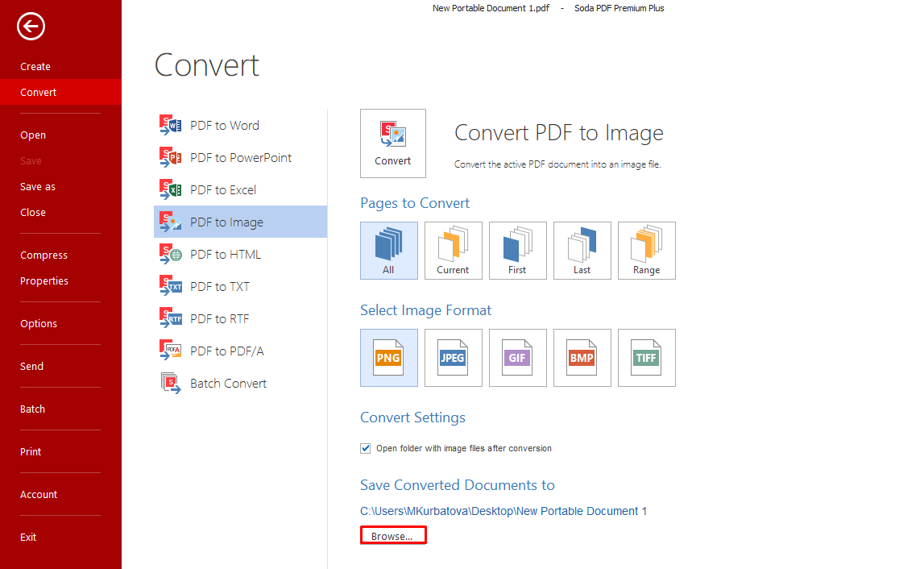Choose Range for pages to convert
The image size is (924, 569).
(x=647, y=251)
